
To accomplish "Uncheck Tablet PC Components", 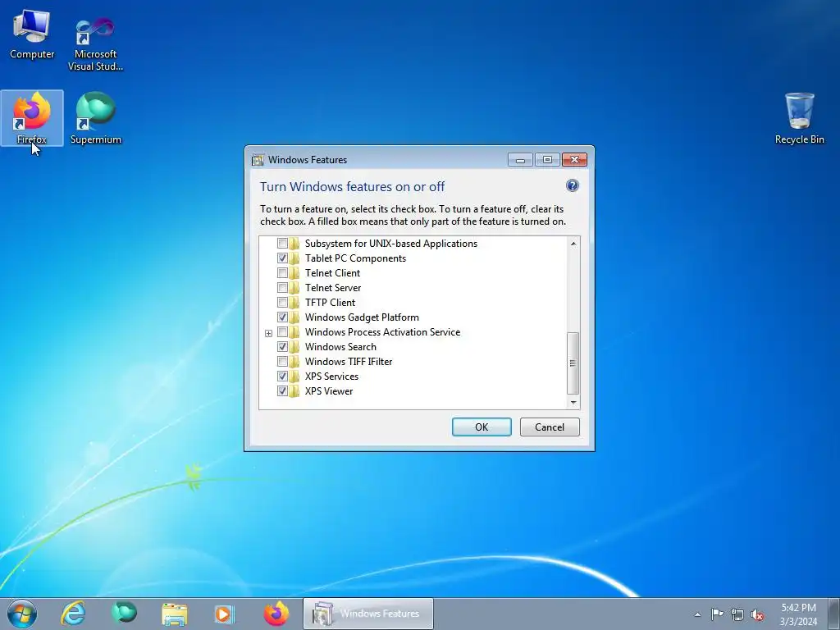I will (x=282, y=258).
